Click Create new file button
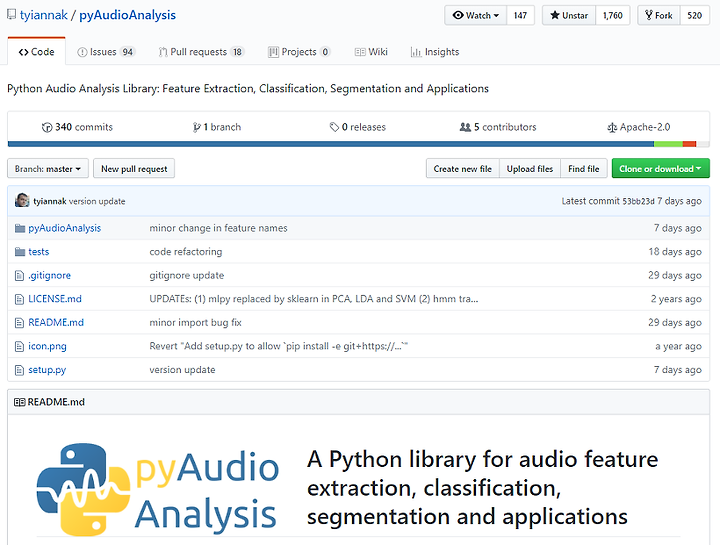This screenshot has width=720, height=545. (462, 169)
